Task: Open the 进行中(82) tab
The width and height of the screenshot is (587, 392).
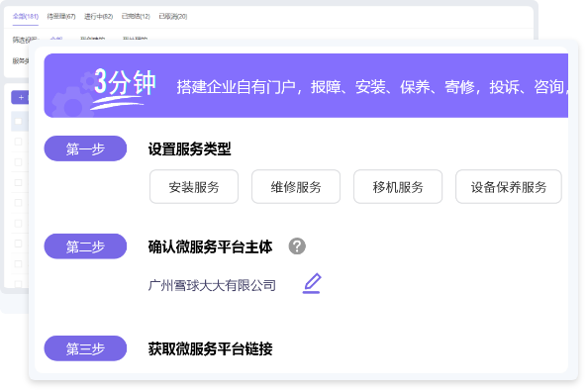Action: [98, 16]
